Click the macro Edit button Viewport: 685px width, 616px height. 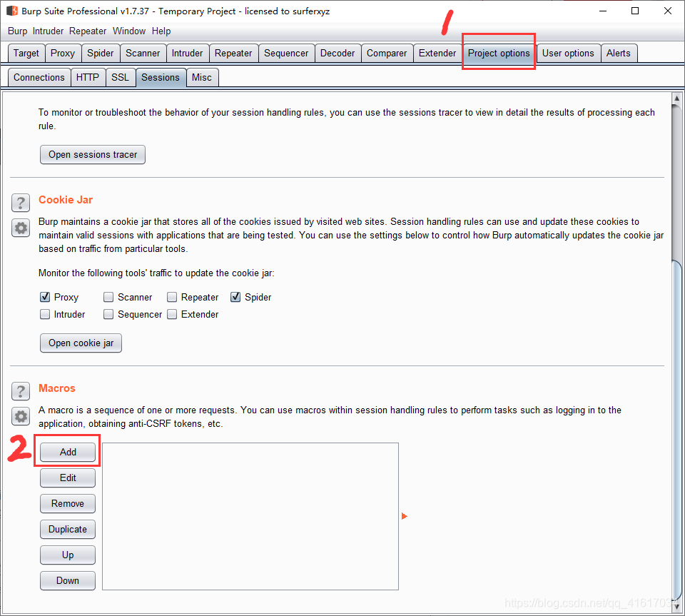coord(68,478)
